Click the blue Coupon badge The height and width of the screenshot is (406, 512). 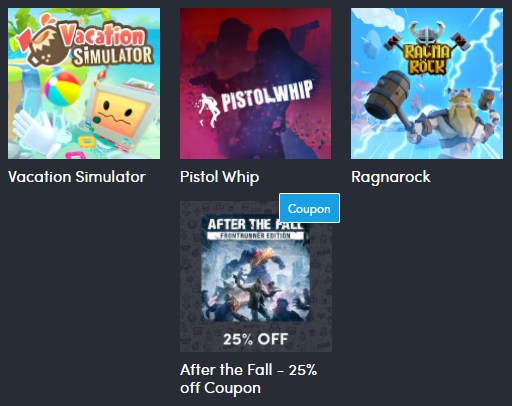click(x=309, y=208)
